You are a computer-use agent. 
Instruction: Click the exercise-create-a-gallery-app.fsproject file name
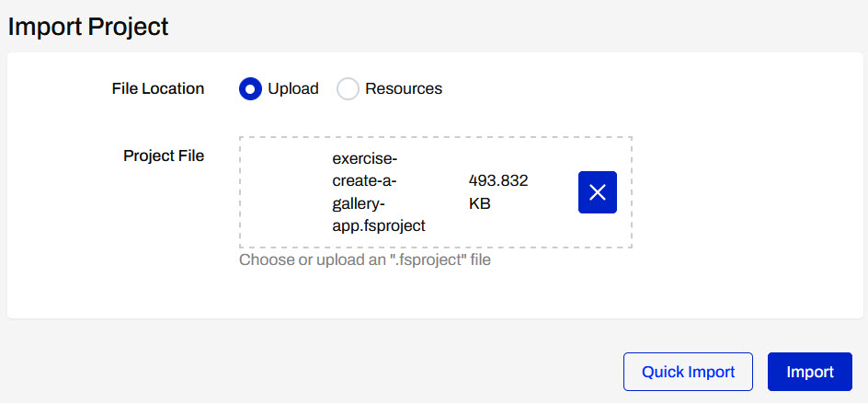click(379, 192)
